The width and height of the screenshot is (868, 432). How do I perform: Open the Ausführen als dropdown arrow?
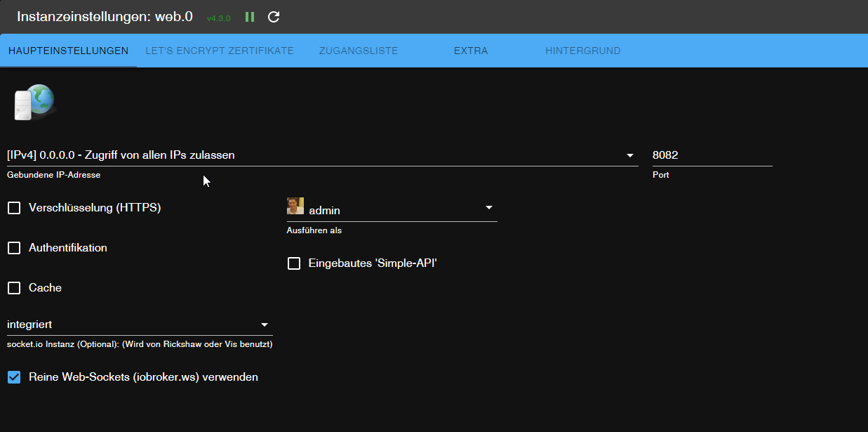[x=489, y=207]
